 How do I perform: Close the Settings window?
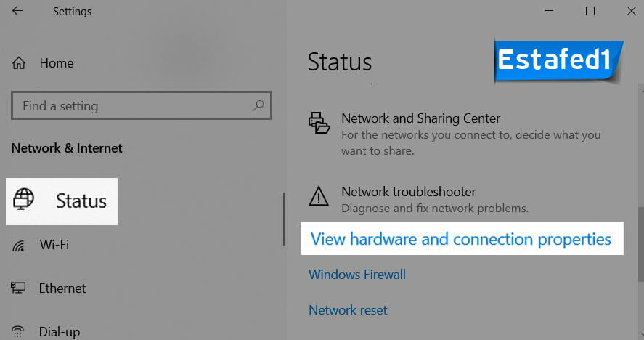click(x=632, y=11)
